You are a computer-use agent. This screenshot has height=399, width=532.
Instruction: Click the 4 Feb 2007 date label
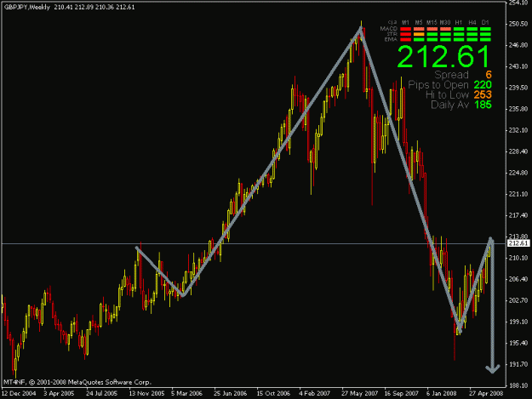click(314, 394)
